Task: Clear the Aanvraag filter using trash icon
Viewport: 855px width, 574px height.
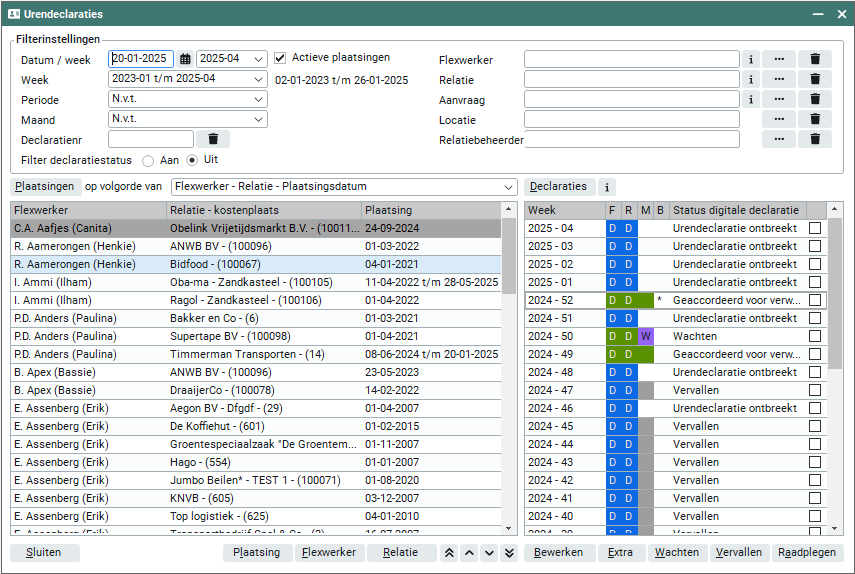Action: [815, 99]
